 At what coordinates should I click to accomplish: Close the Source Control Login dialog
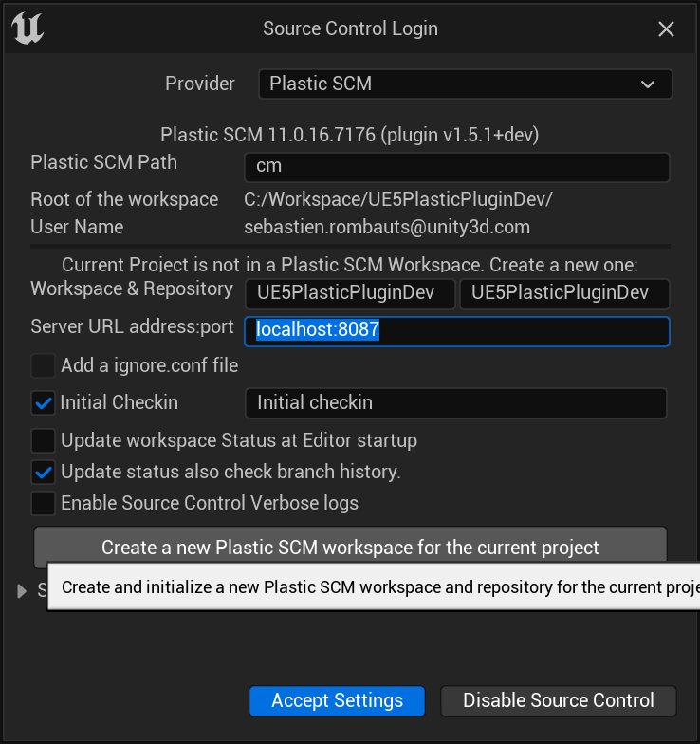(x=666, y=29)
